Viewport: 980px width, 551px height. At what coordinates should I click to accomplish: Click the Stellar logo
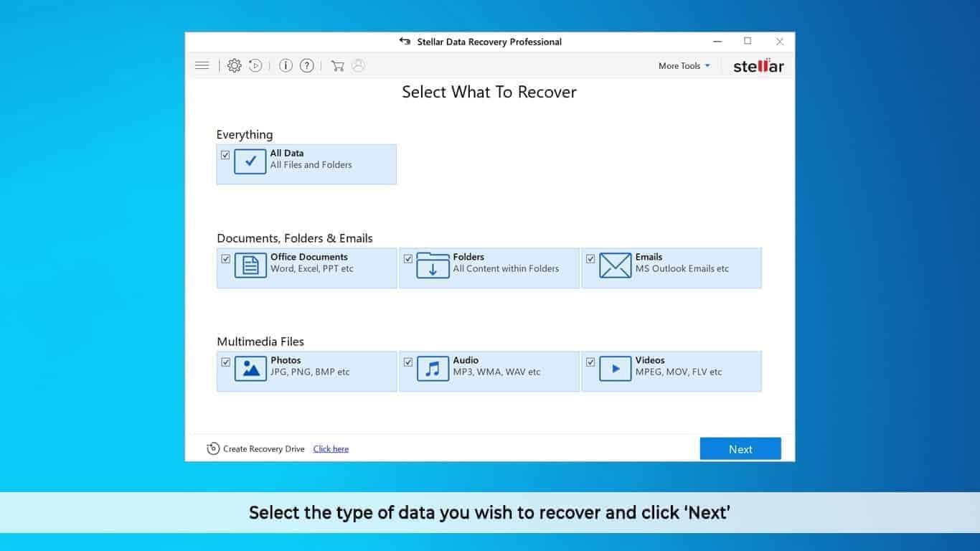[758, 66]
